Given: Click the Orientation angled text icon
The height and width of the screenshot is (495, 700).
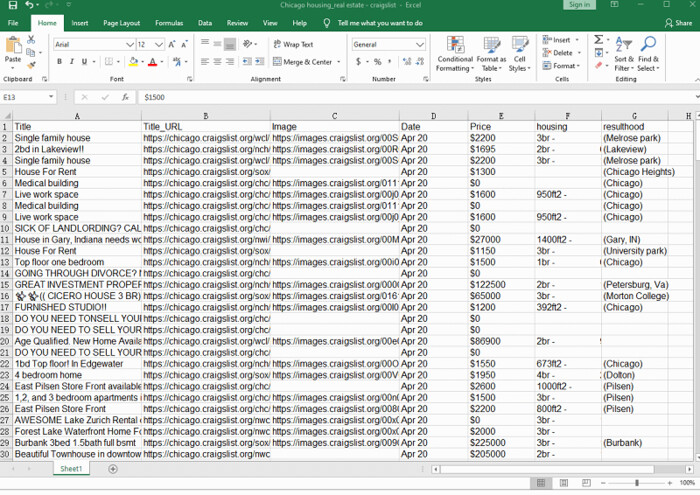Looking at the screenshot, I should [x=248, y=44].
